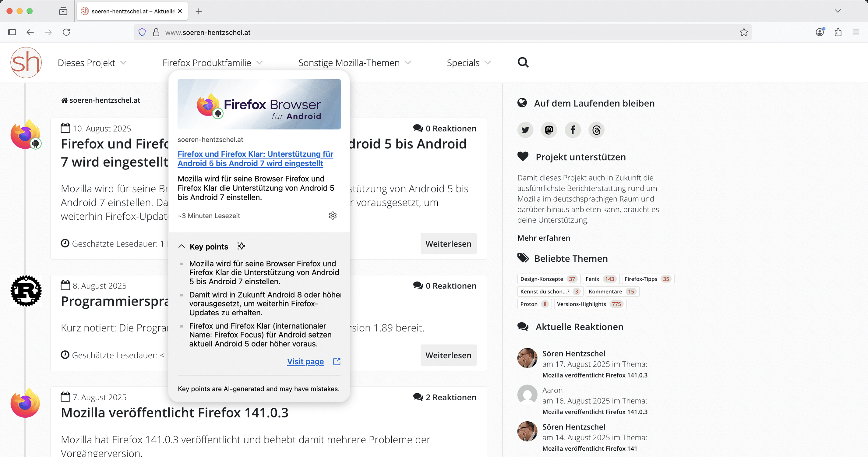Viewport: 868px width, 457px height.
Task: Open the list all tabs chevron
Action: tap(838, 11)
